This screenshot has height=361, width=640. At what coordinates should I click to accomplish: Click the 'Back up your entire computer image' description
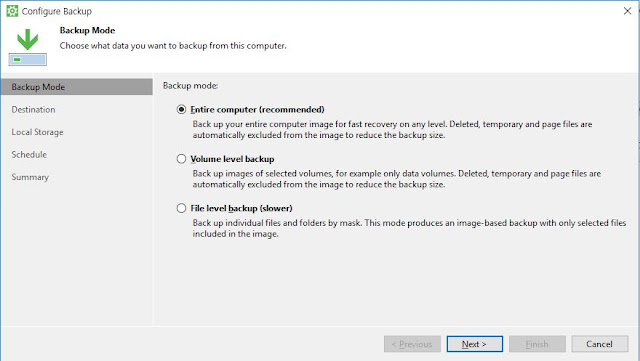tap(392, 129)
